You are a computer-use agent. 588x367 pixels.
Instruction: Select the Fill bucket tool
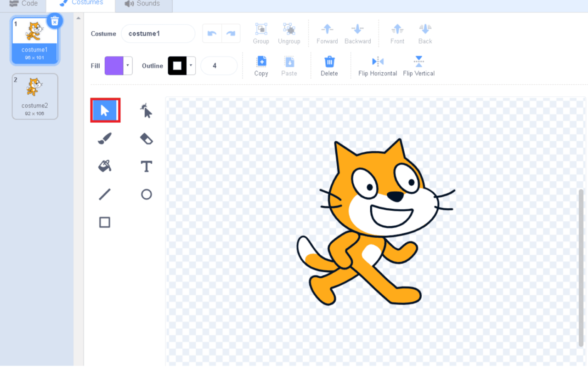[x=105, y=166]
